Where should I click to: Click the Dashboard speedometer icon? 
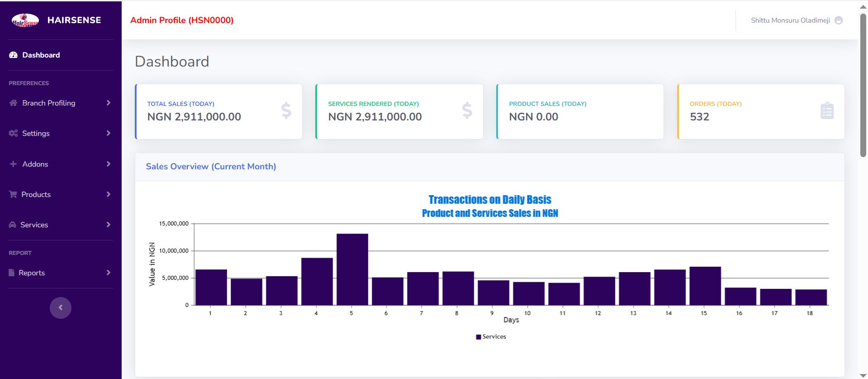14,55
